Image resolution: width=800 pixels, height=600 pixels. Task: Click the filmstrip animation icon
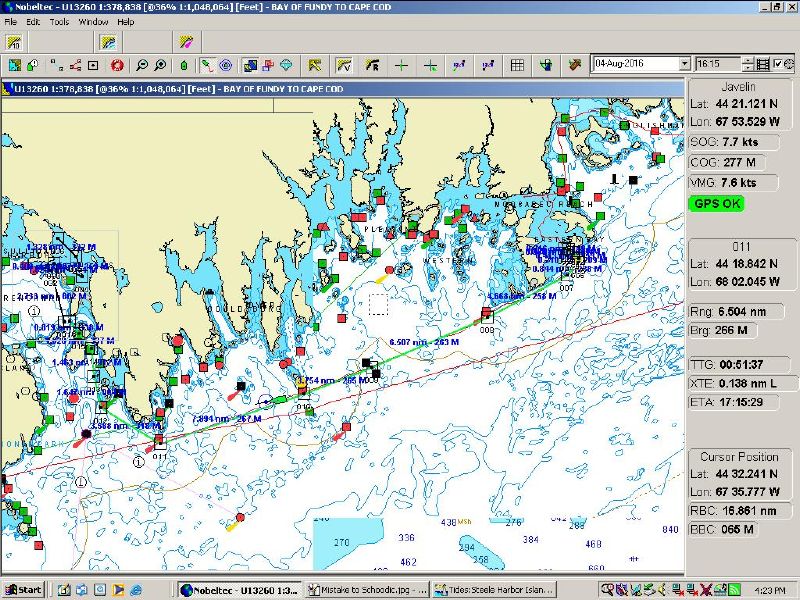(763, 64)
